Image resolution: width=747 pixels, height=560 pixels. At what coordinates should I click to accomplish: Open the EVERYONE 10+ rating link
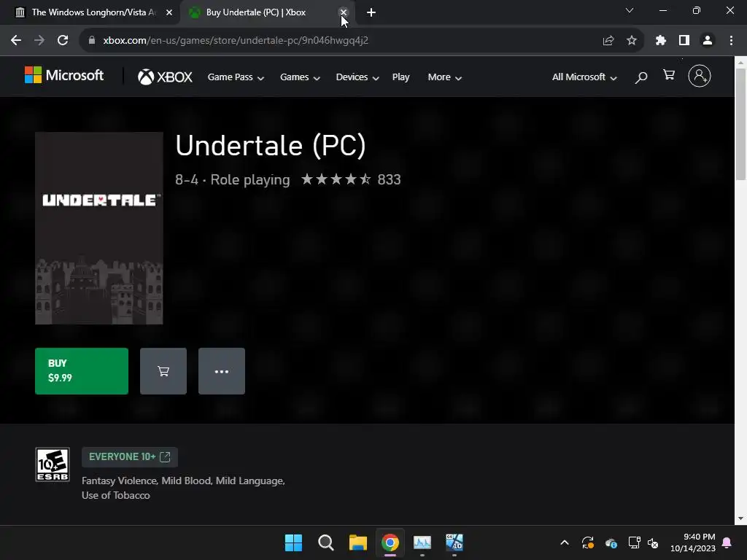coord(130,456)
